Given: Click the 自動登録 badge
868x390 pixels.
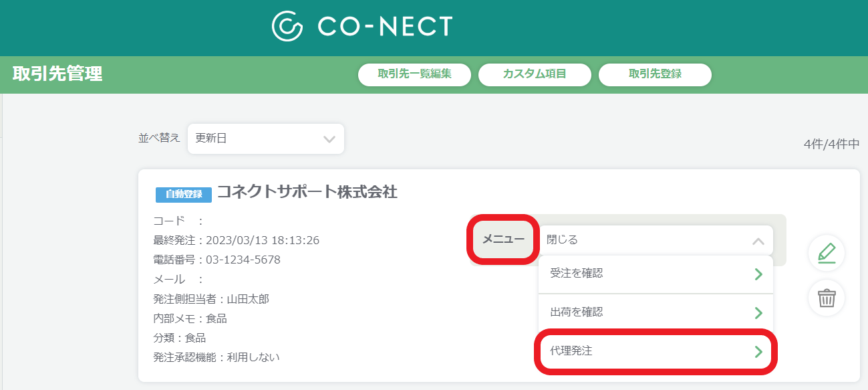Looking at the screenshot, I should point(184,194).
